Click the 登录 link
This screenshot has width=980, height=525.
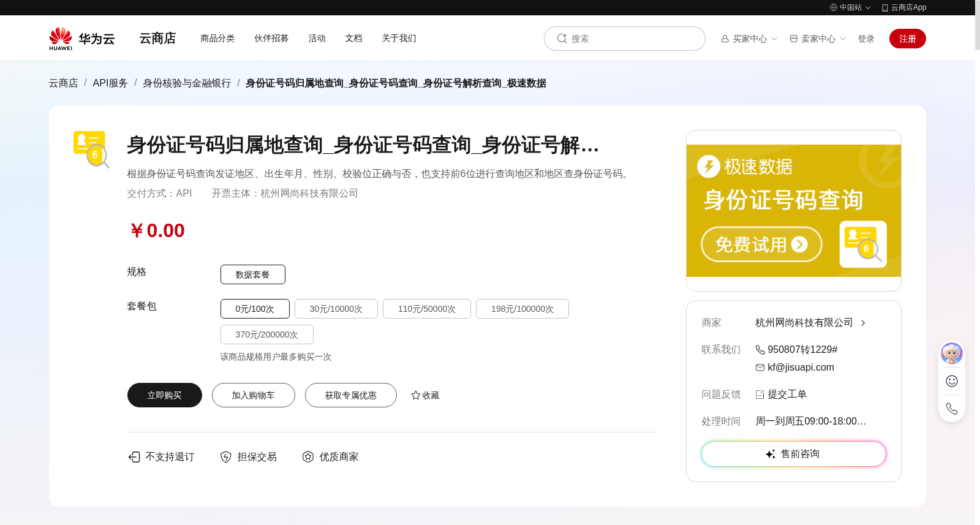click(866, 39)
